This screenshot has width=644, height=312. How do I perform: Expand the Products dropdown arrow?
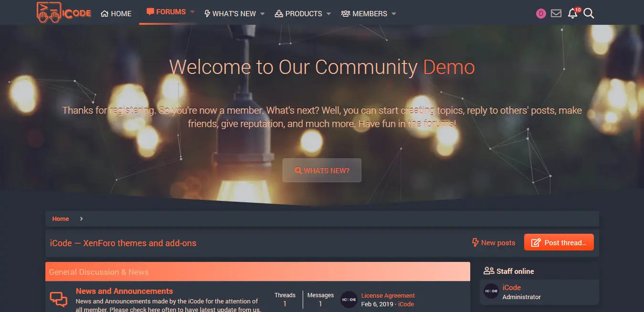pos(328,14)
